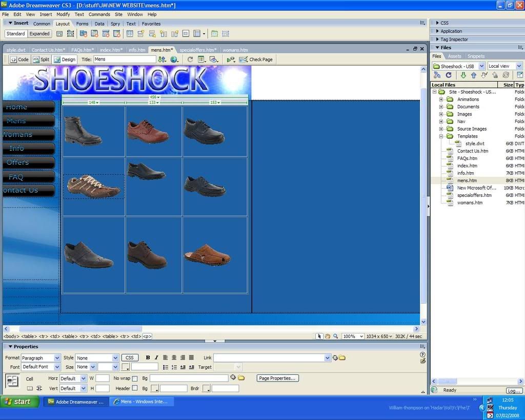Click the Check Out Files icon
The height and width of the screenshot is (420, 525).
click(x=484, y=75)
